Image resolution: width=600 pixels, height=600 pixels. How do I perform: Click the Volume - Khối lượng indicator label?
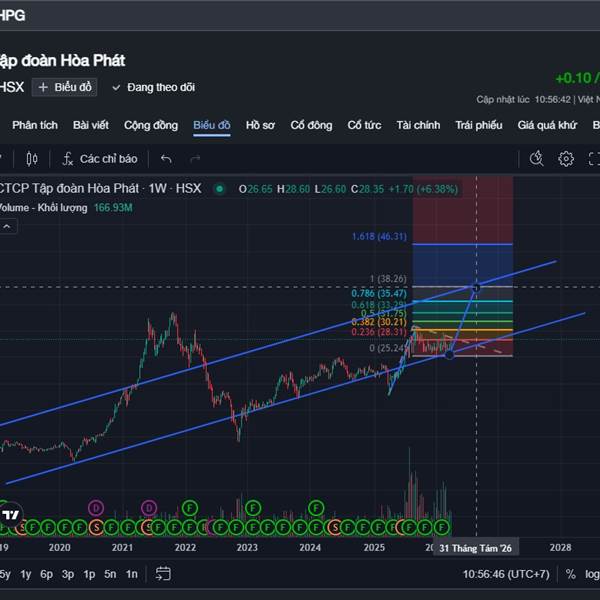[x=43, y=208]
